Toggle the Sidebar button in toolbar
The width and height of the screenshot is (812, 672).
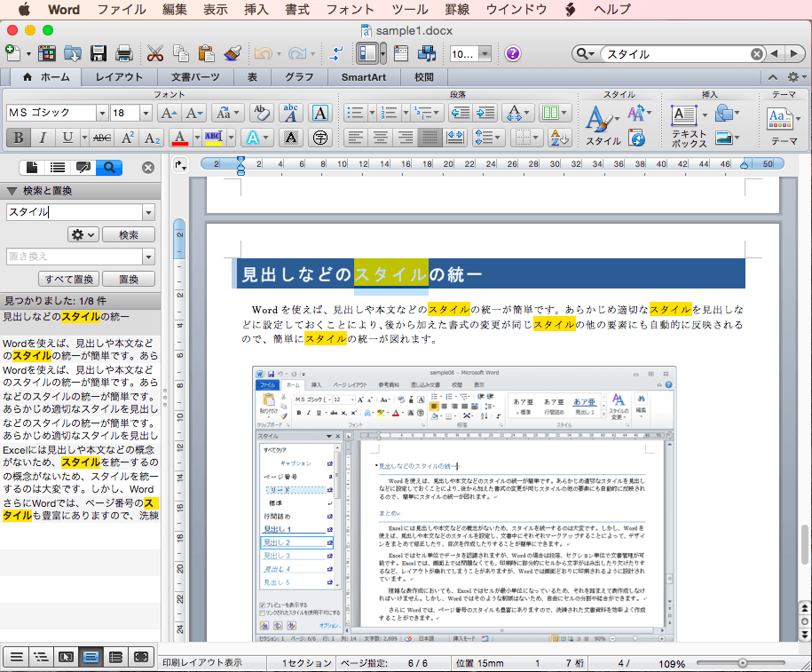[x=367, y=53]
